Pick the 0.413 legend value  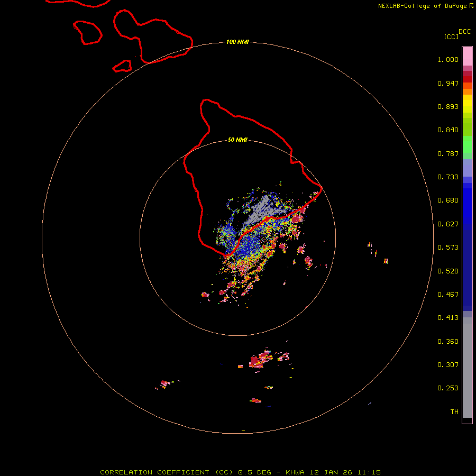pyautogui.click(x=448, y=318)
